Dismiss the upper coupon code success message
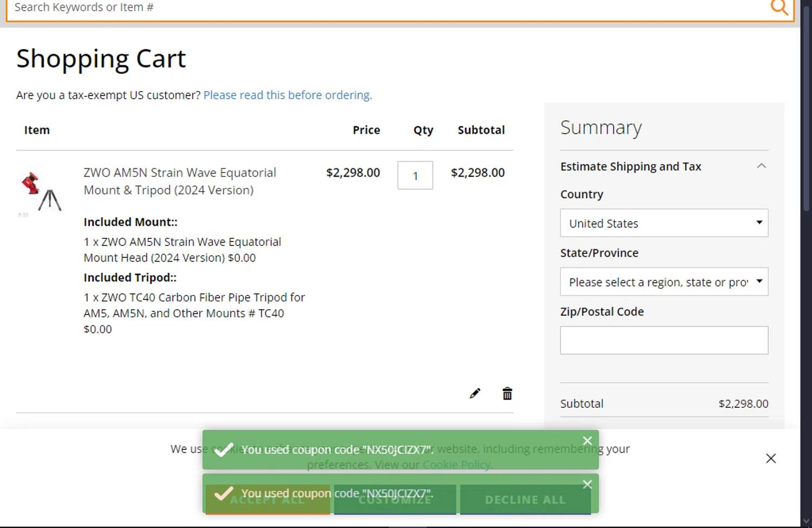Screen dimensions: 812x528 point(587,441)
